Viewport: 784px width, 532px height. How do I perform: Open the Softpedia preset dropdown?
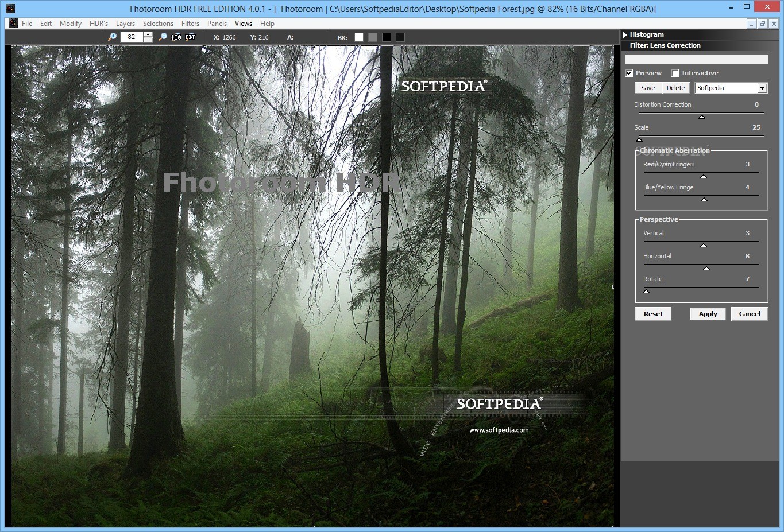tap(762, 88)
